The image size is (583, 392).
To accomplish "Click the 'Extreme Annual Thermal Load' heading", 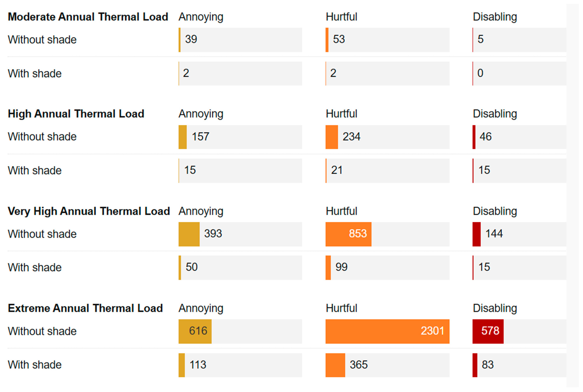I will tap(85, 308).
